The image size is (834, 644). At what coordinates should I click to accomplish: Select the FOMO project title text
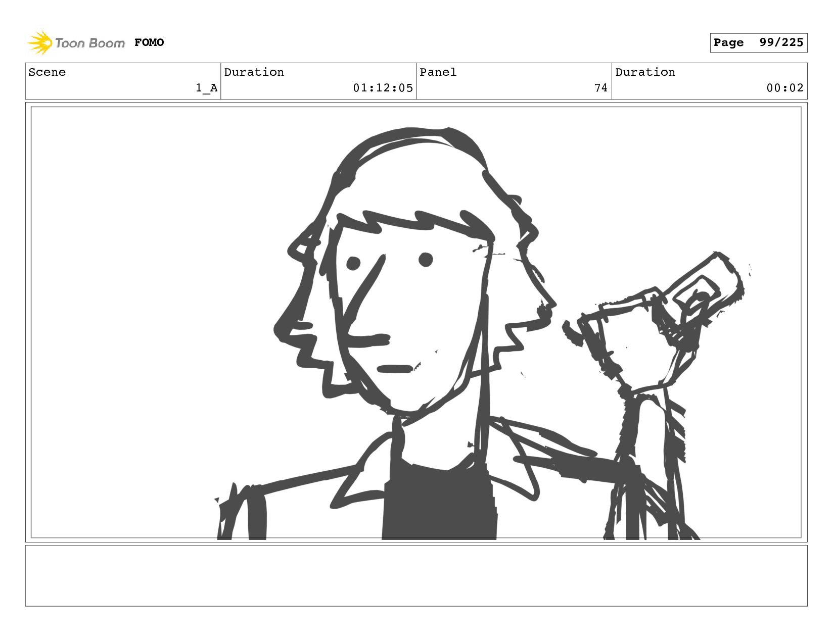point(149,42)
